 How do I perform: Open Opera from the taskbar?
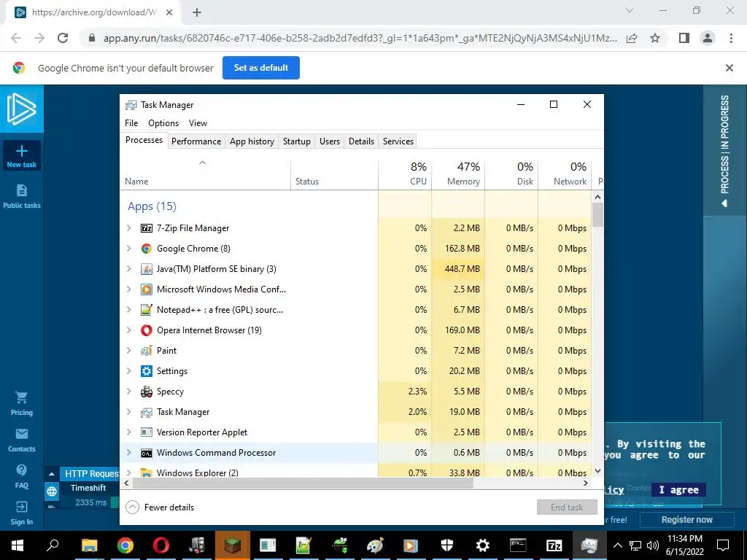click(161, 545)
